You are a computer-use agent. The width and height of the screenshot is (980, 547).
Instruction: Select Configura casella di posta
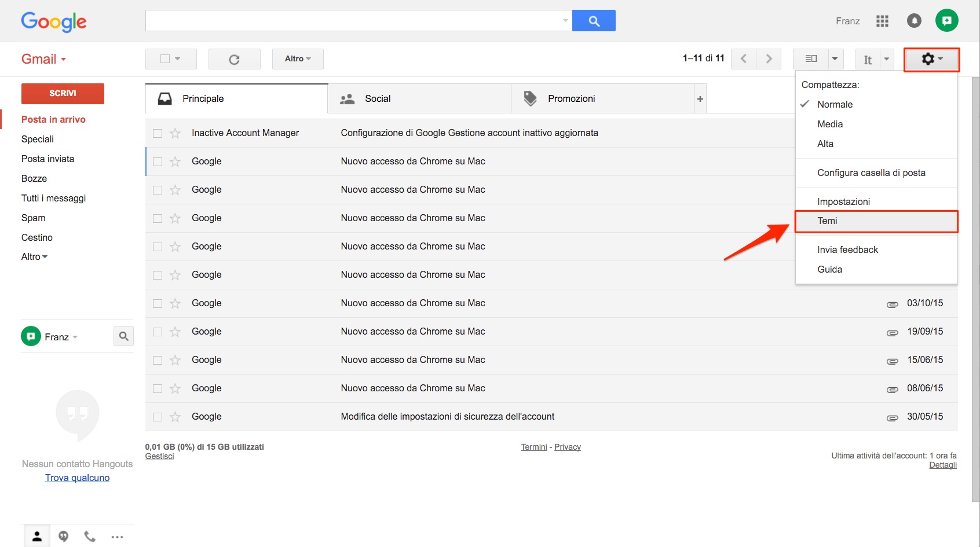tap(871, 172)
